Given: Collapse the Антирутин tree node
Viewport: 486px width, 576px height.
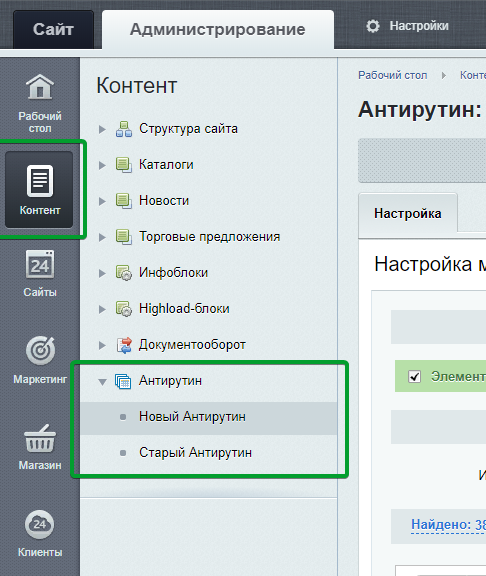Looking at the screenshot, I should 102,382.
